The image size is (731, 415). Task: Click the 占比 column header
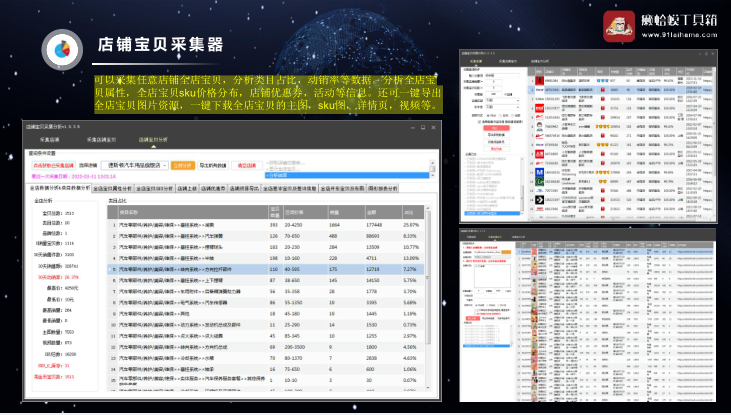point(413,212)
